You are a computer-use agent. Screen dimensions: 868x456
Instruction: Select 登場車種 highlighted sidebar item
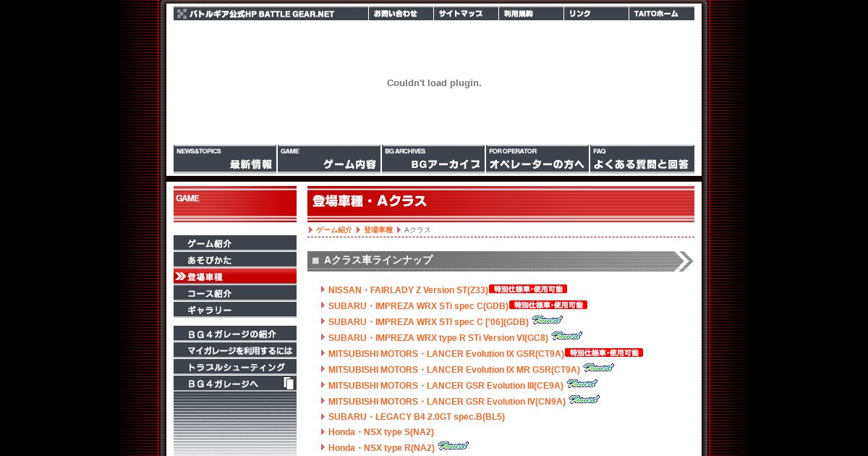pos(235,276)
